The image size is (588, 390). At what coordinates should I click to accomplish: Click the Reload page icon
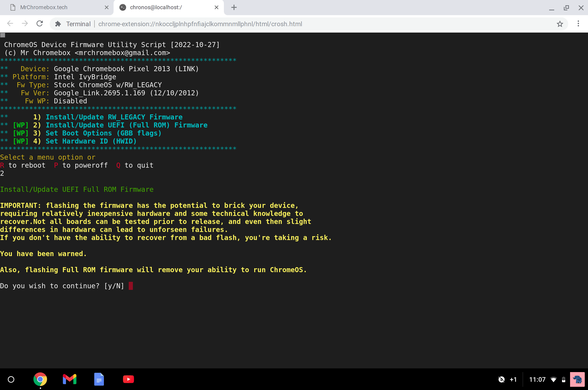click(40, 24)
